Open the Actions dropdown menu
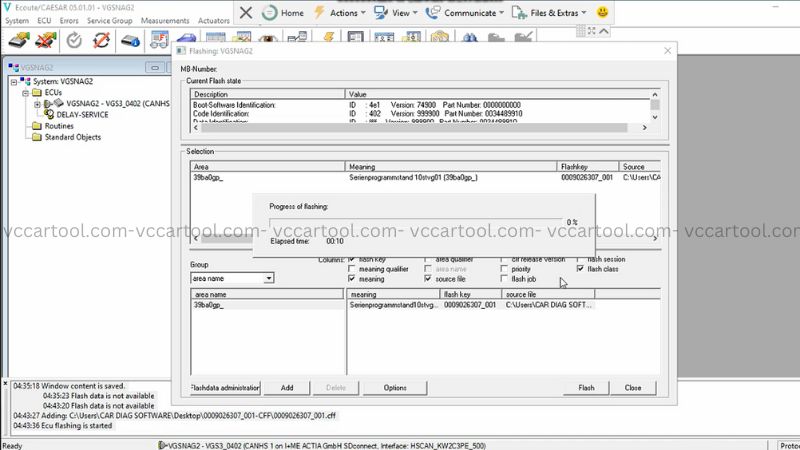Image resolution: width=800 pixels, height=450 pixels. pyautogui.click(x=340, y=13)
